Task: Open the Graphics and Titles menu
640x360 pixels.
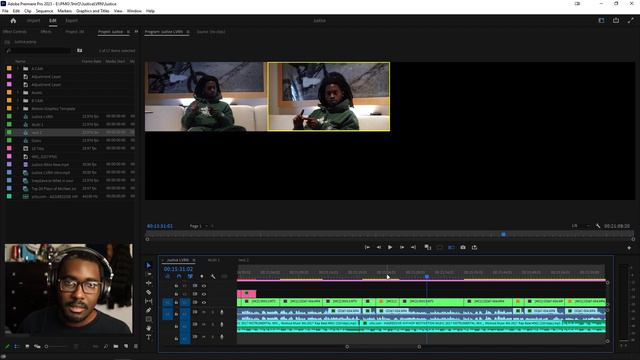Action: pos(93,11)
